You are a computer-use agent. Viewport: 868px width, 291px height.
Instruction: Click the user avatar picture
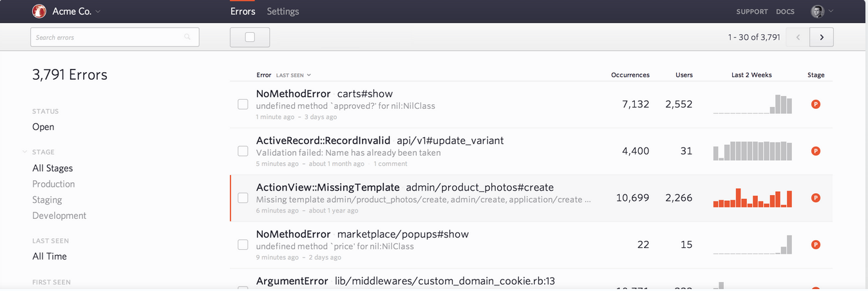(817, 11)
